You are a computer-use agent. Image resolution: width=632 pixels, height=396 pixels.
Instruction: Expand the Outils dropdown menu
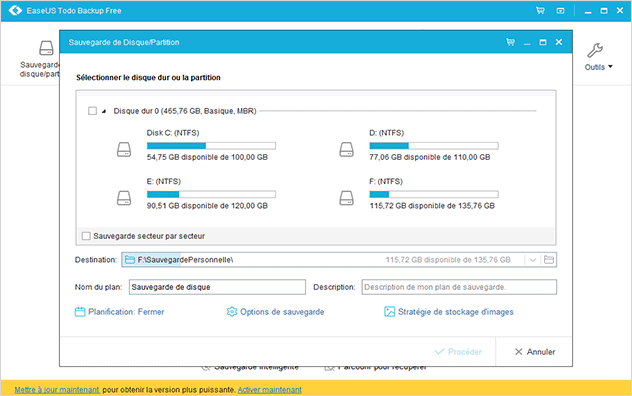pos(610,67)
